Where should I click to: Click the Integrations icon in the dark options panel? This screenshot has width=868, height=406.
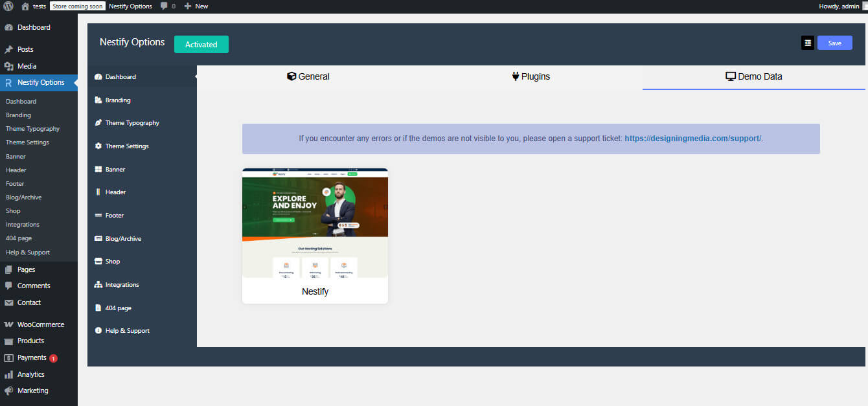pyautogui.click(x=98, y=285)
